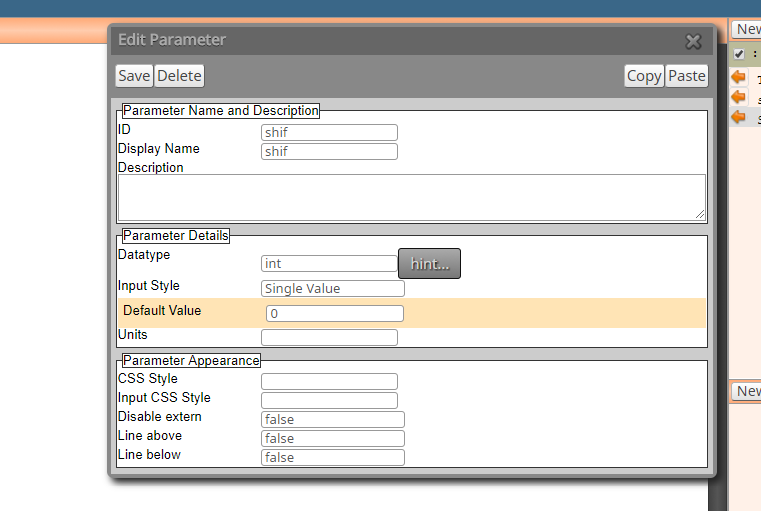The image size is (761, 511).
Task: Click the middle orange left-arrow icon
Action: pyautogui.click(x=739, y=97)
